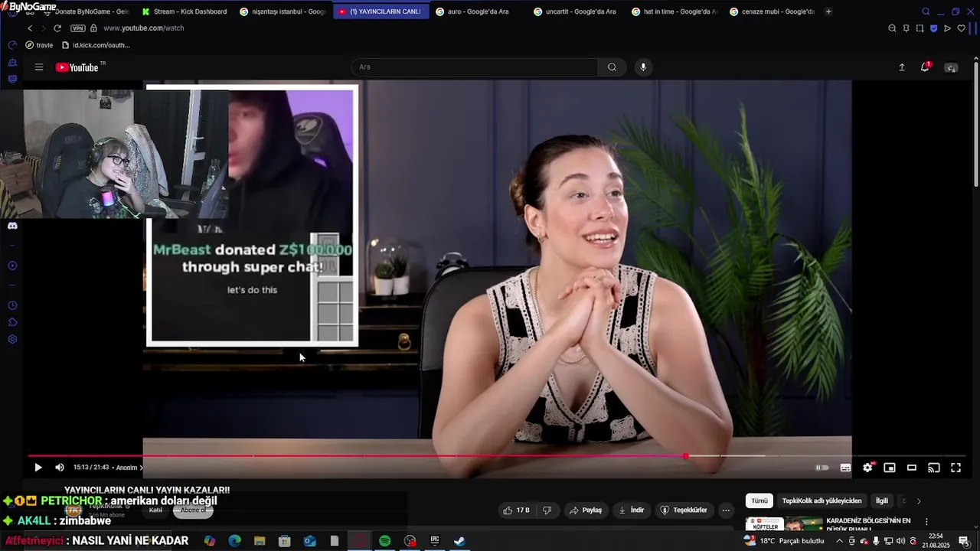Open more actions ellipsis beside Teşekkürler
The height and width of the screenshot is (551, 980).
pos(726,510)
